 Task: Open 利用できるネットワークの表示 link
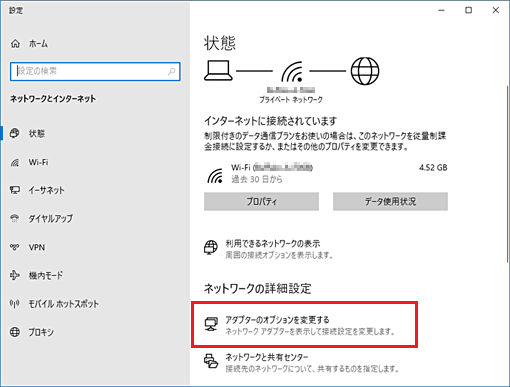click(273, 244)
